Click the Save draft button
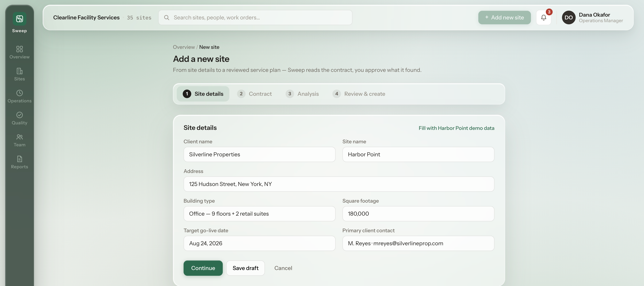644x286 pixels. click(245, 268)
